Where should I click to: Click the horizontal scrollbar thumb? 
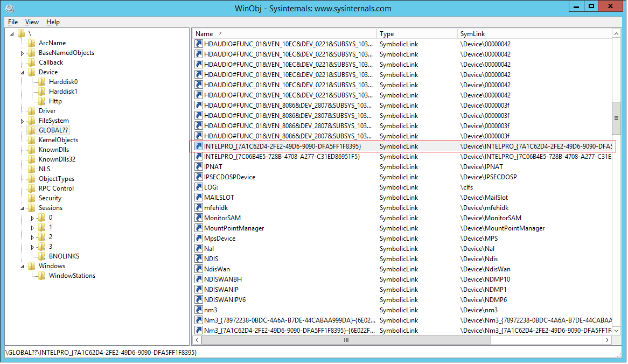coord(346,340)
